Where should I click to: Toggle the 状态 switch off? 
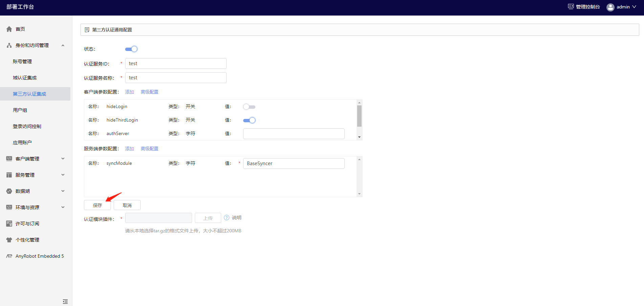pos(131,49)
